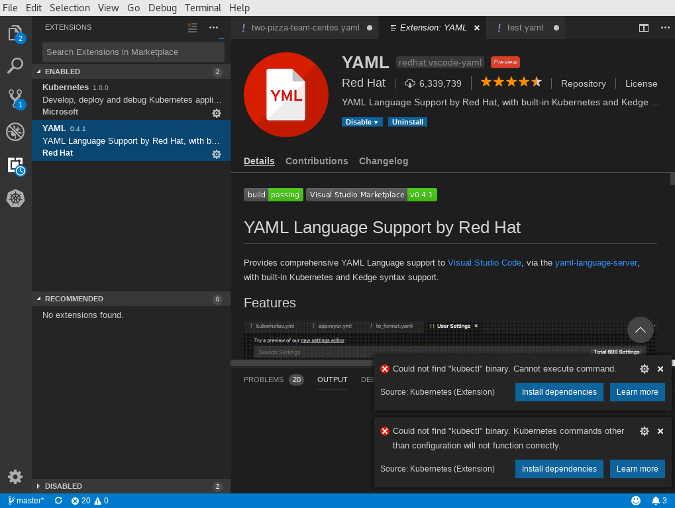
Task: Close the first kubectl error notification
Action: pyautogui.click(x=660, y=369)
